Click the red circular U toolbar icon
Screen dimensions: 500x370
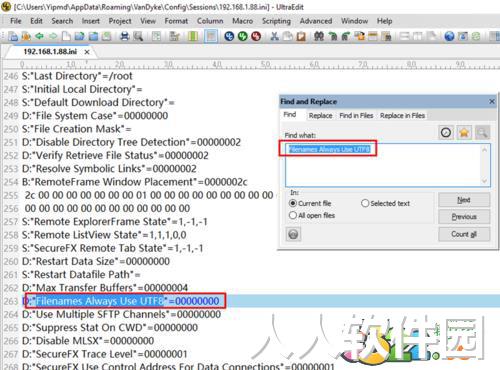(256, 36)
